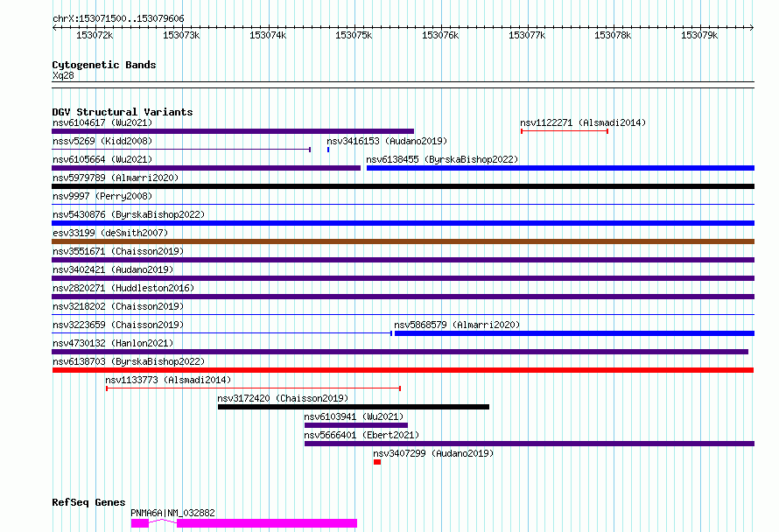Select the nsv3172420 (Chaisson2019) black bar
This screenshot has height=532, width=779.
coord(354,407)
